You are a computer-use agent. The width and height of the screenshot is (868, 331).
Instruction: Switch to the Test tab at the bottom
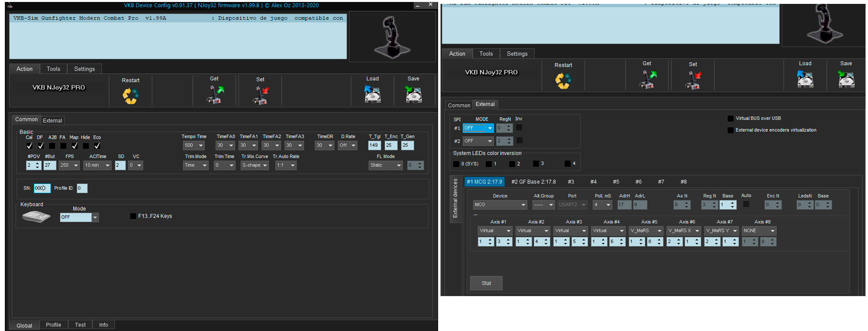coord(80,325)
